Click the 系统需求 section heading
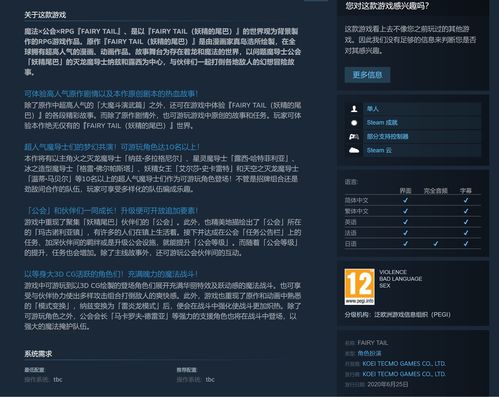Screen dimensions: 499x397 coord(38,354)
